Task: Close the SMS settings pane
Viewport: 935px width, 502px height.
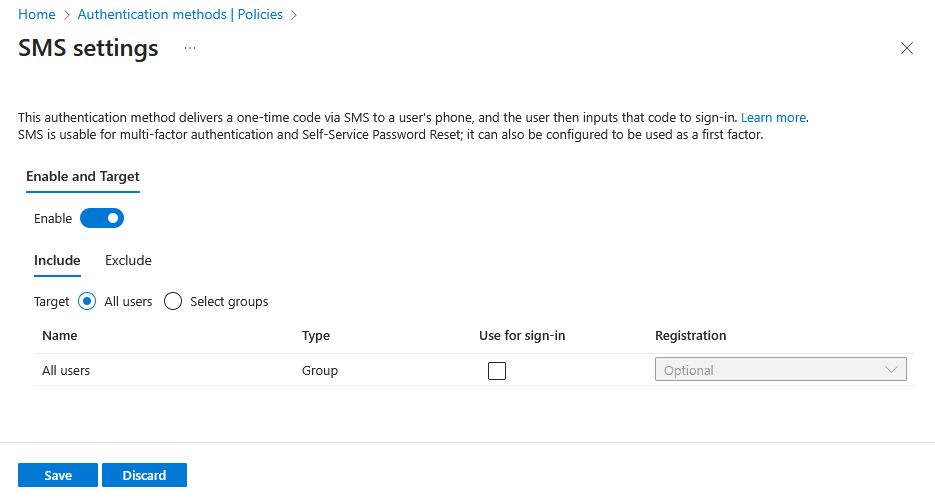Action: click(907, 48)
